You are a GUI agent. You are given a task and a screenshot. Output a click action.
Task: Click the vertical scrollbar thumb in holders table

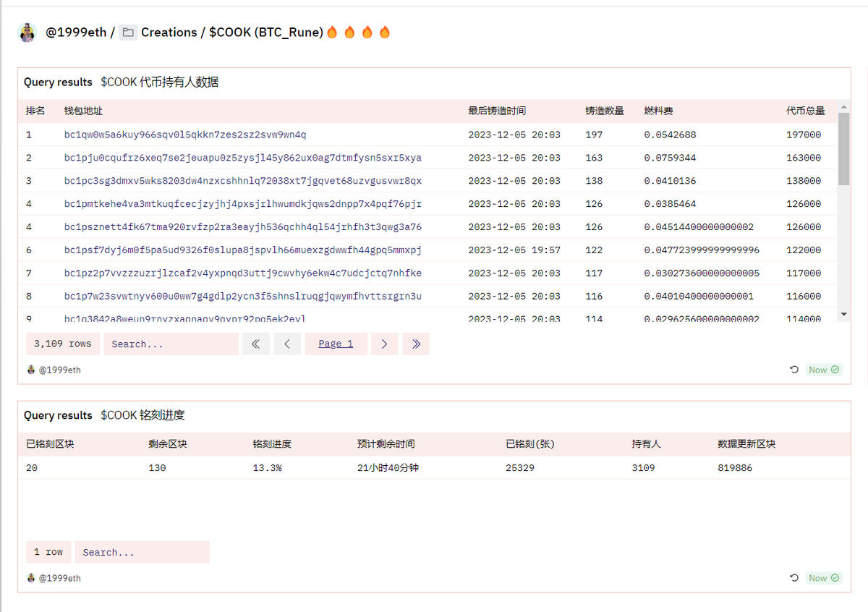pyautogui.click(x=843, y=148)
